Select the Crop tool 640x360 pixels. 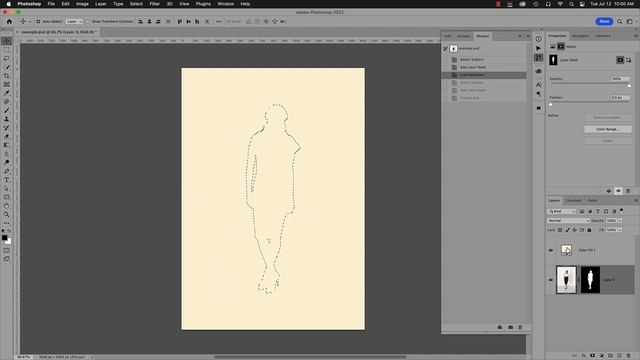click(7, 76)
